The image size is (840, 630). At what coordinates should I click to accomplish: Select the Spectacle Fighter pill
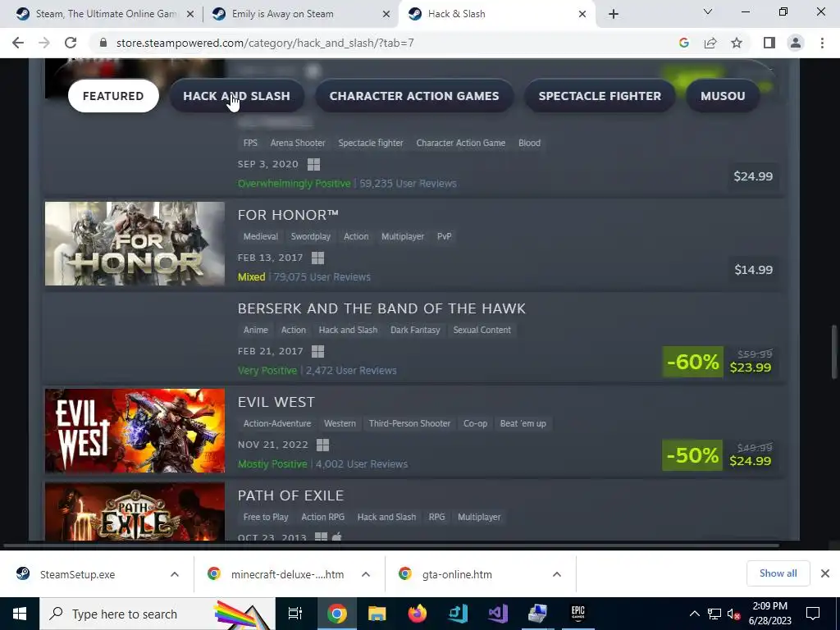tap(600, 96)
